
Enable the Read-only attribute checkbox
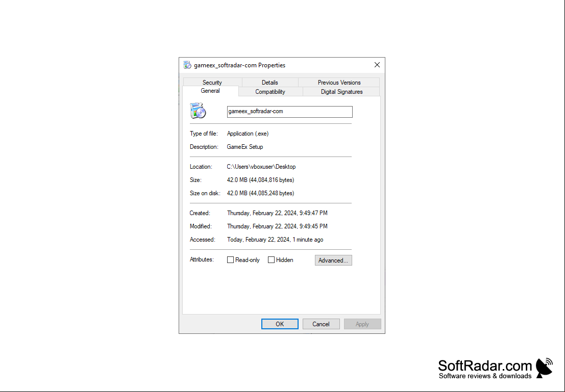click(x=230, y=260)
